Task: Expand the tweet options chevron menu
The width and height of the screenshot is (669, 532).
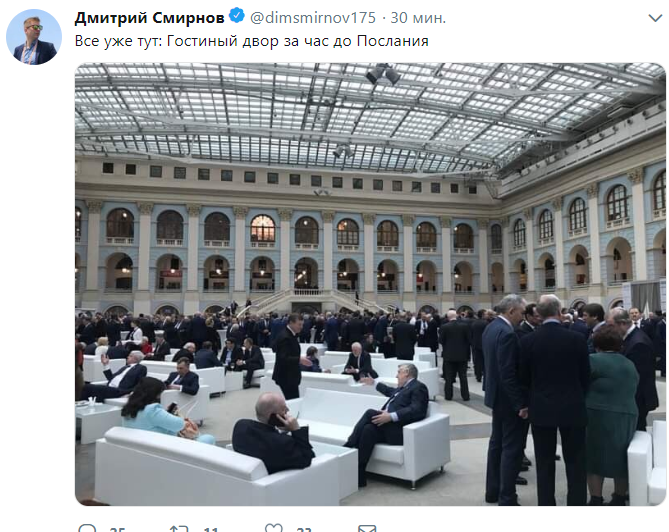Action: click(x=655, y=18)
